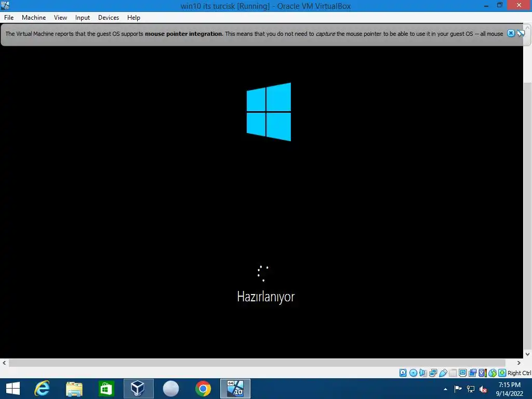Viewport: 532px width, 399px height.
Task: Open the Devices menu
Action: click(109, 18)
